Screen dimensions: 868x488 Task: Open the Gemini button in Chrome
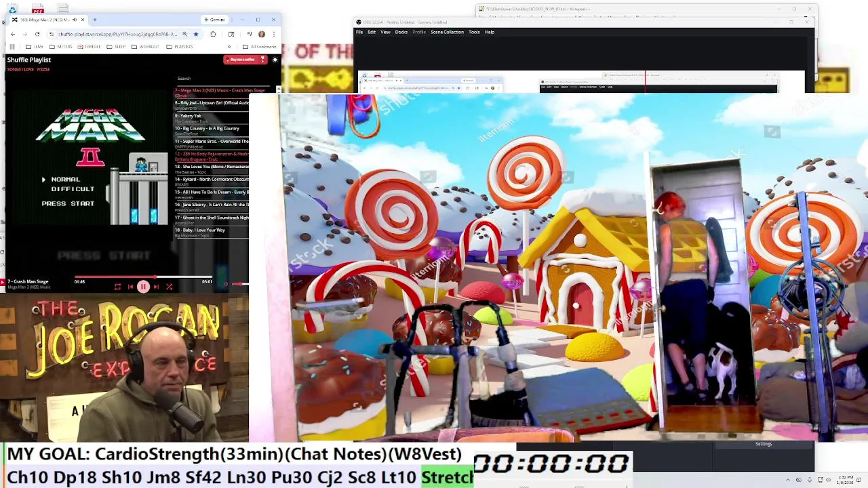[214, 20]
